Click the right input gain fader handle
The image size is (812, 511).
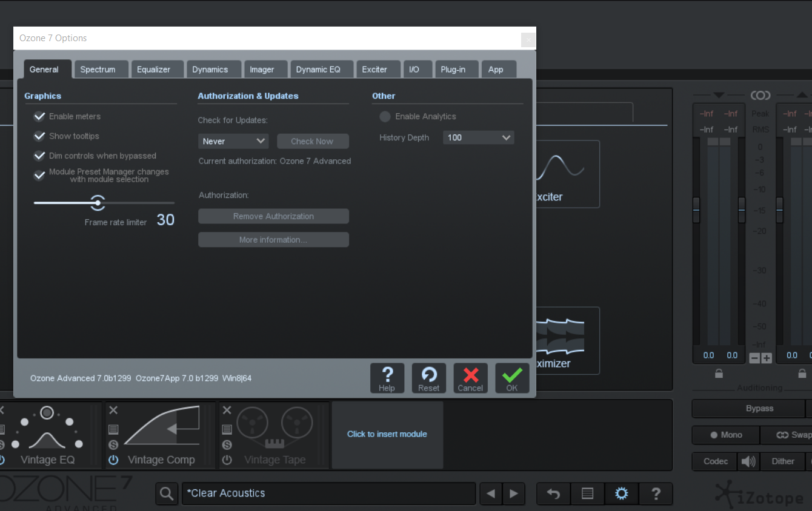pos(742,210)
